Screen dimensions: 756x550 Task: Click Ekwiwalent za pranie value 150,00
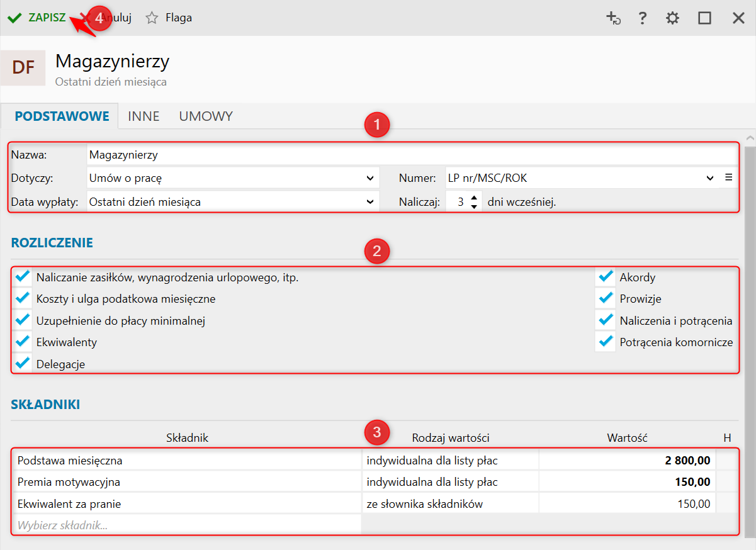pos(628,503)
